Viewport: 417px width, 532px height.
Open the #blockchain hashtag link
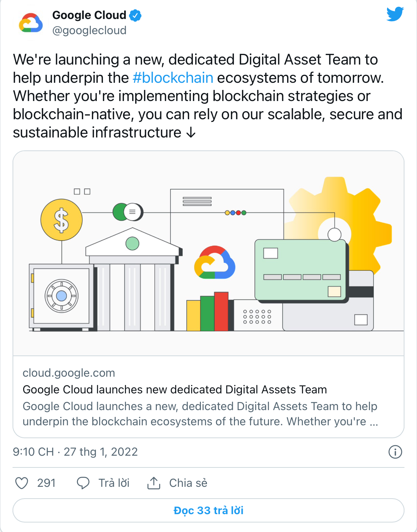coord(173,78)
